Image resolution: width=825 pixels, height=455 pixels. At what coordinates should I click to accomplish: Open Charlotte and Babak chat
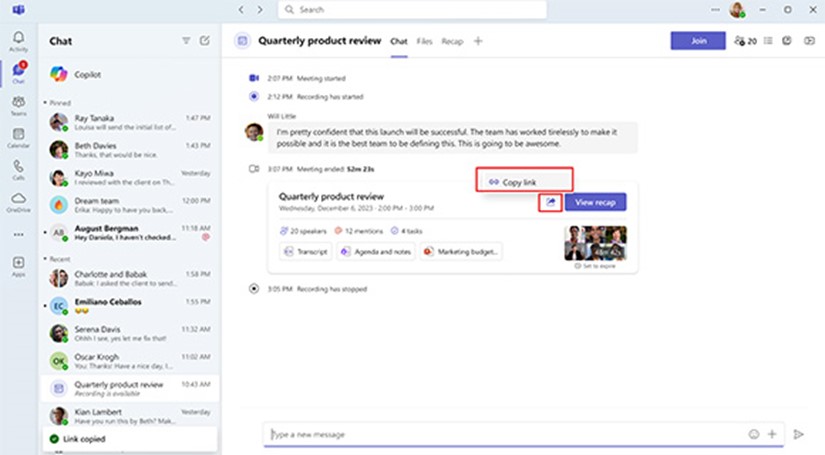[129, 278]
